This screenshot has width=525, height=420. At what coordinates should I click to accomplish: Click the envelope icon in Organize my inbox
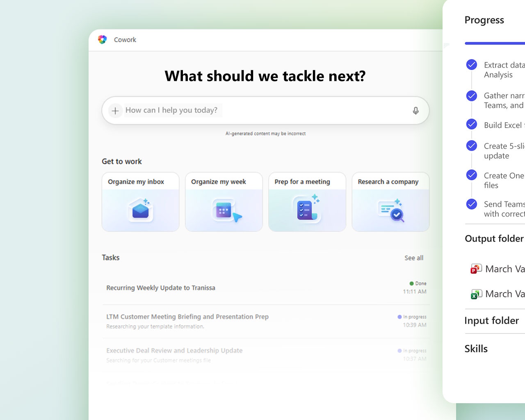140,210
